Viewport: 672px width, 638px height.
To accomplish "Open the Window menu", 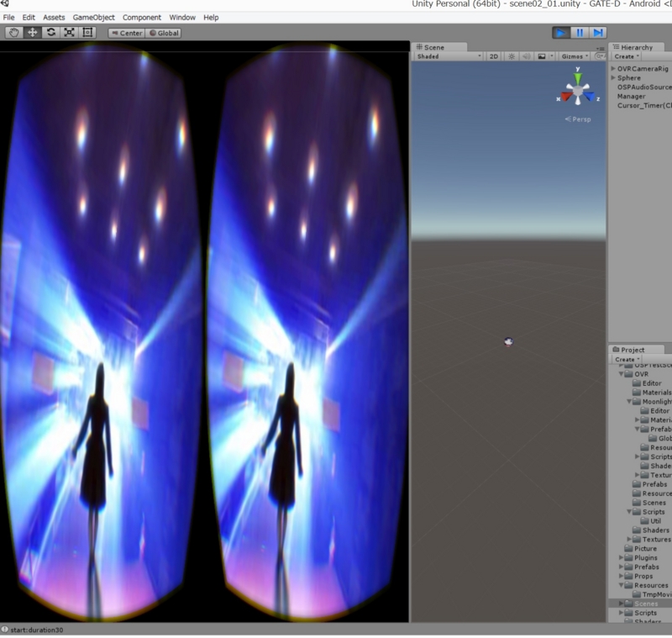I will click(182, 18).
